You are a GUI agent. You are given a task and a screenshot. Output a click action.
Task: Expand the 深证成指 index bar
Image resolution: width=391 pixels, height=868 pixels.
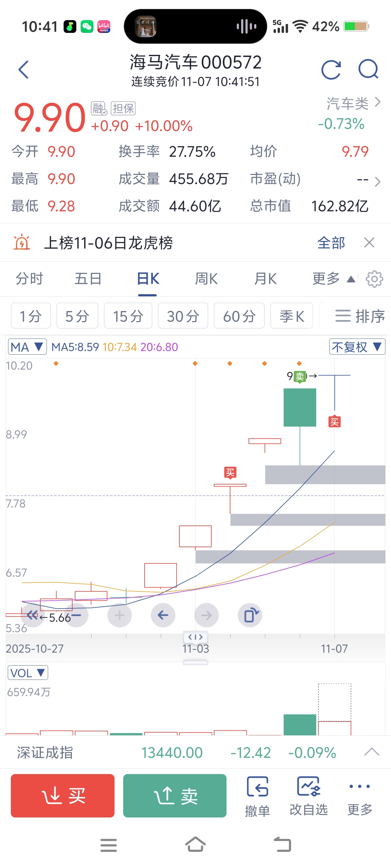click(372, 752)
